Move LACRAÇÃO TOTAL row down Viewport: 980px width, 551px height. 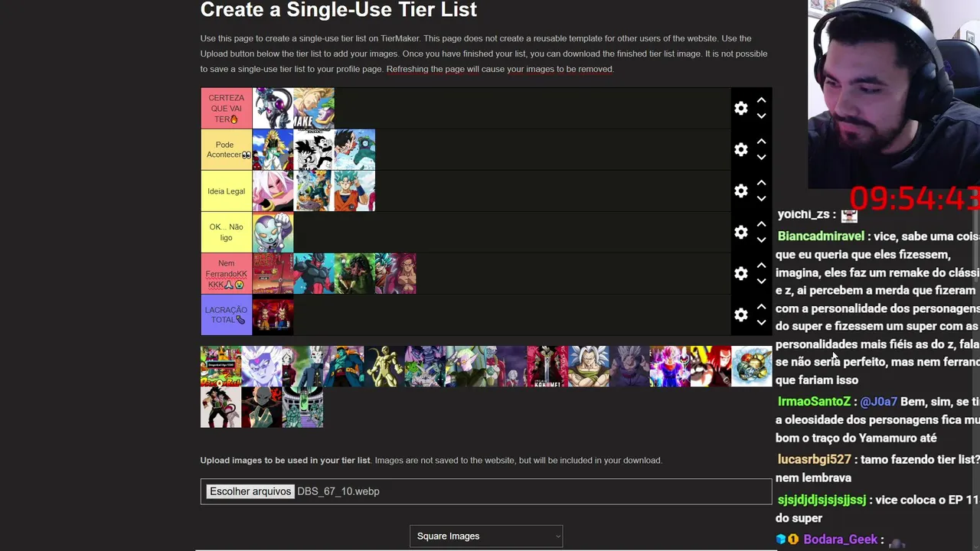[761, 323]
